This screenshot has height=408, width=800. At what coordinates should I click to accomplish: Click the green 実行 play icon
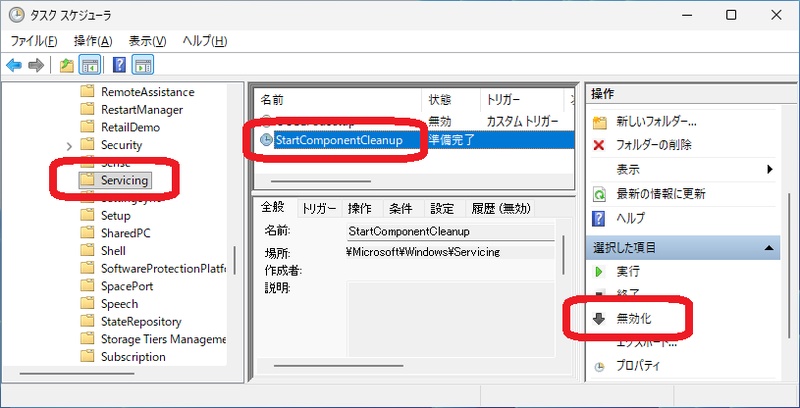coord(599,272)
